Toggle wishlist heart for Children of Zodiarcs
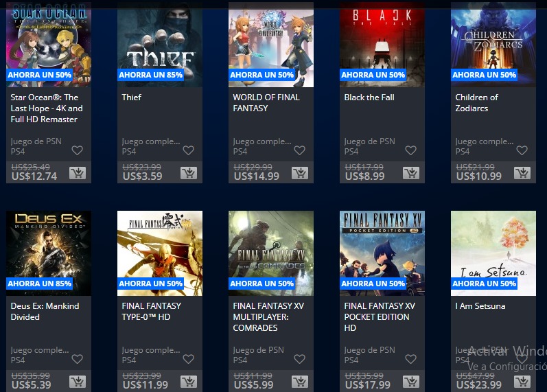Screen dimensions: 547x392 pos(522,150)
